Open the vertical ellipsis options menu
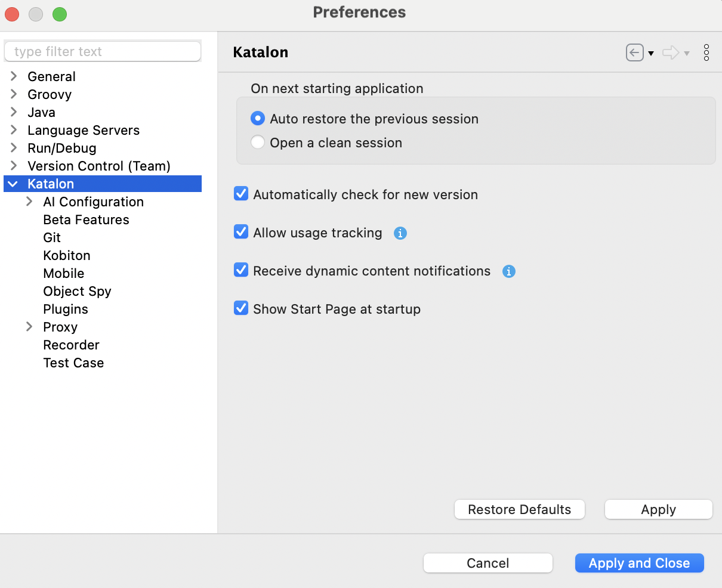This screenshot has height=588, width=722. 706,52
